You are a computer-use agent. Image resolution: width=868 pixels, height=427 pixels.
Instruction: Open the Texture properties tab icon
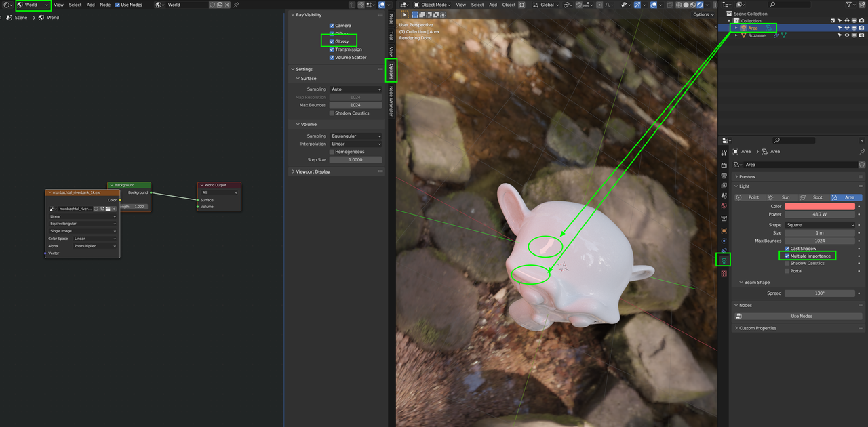724,273
